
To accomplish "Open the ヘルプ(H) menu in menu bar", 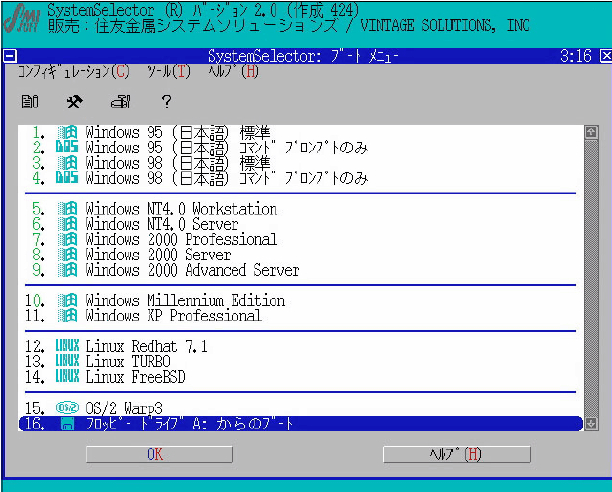I will point(233,72).
